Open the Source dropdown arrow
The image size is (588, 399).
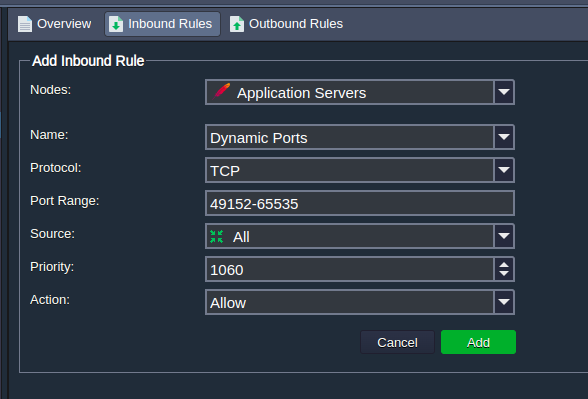(504, 236)
